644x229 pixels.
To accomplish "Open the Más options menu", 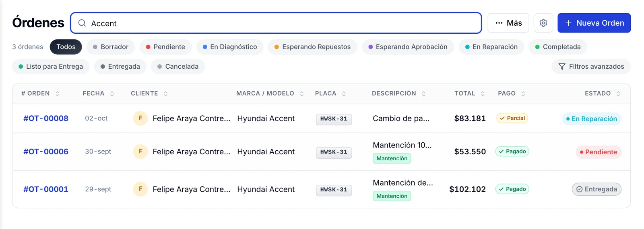I will point(508,23).
